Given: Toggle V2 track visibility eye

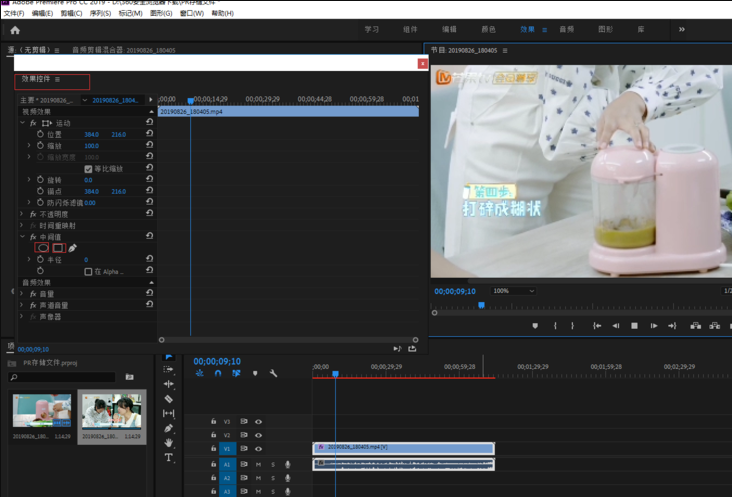Looking at the screenshot, I should tap(258, 435).
